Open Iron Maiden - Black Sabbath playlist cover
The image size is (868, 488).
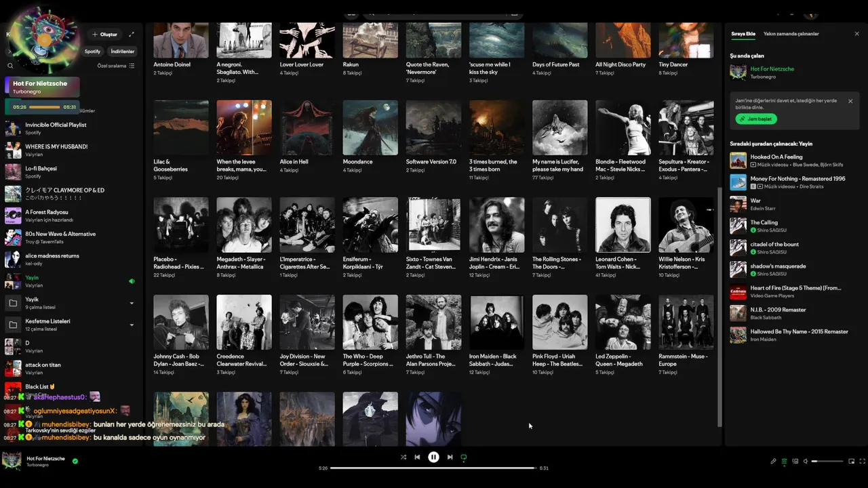click(496, 322)
